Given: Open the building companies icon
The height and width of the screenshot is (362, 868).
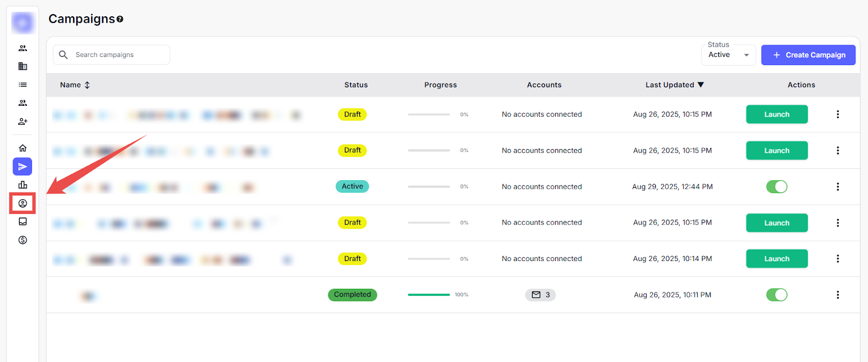Looking at the screenshot, I should click(x=22, y=66).
